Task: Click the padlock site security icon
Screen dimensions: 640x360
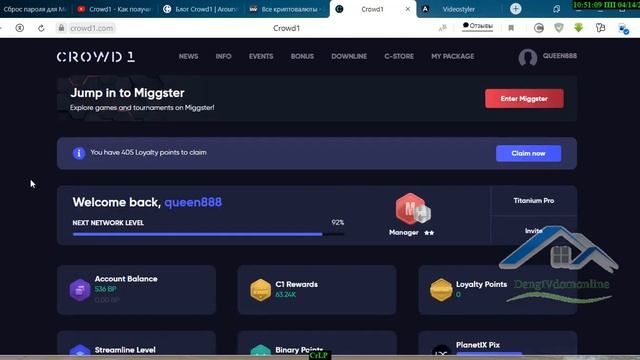Action: pos(61,28)
